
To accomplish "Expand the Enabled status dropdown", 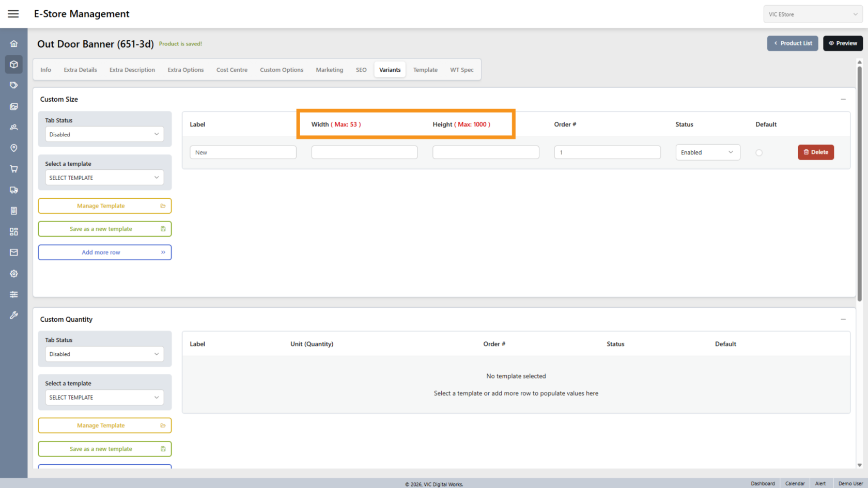I will coord(707,152).
